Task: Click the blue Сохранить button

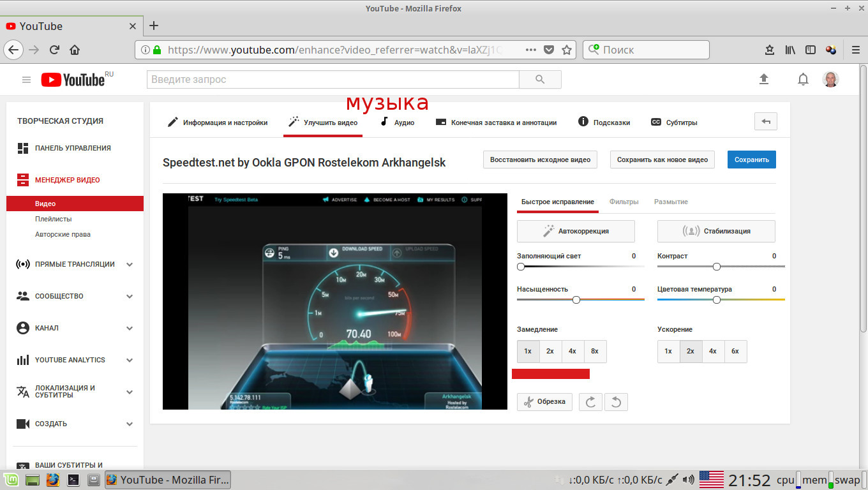Action: [x=751, y=160]
